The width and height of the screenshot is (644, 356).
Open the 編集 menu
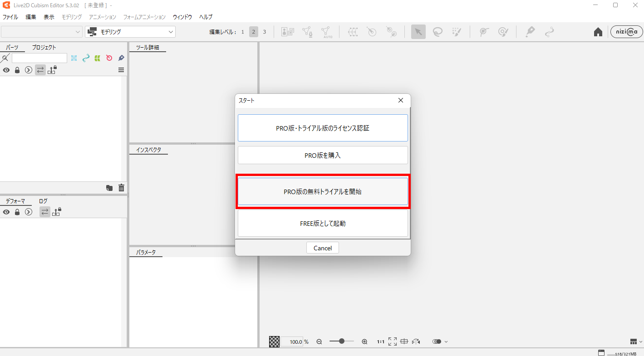click(x=31, y=17)
